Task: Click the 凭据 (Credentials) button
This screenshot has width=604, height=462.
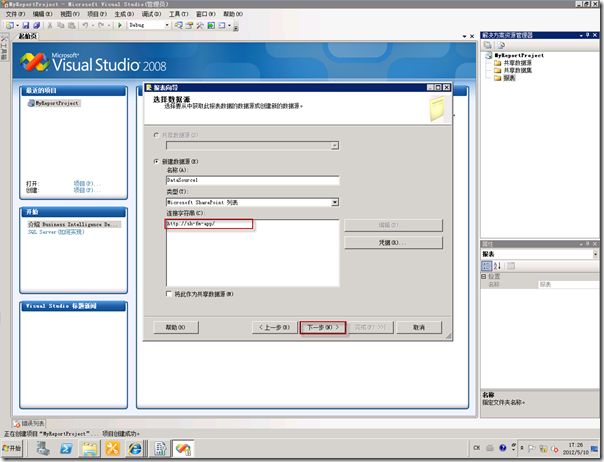Action: click(393, 243)
